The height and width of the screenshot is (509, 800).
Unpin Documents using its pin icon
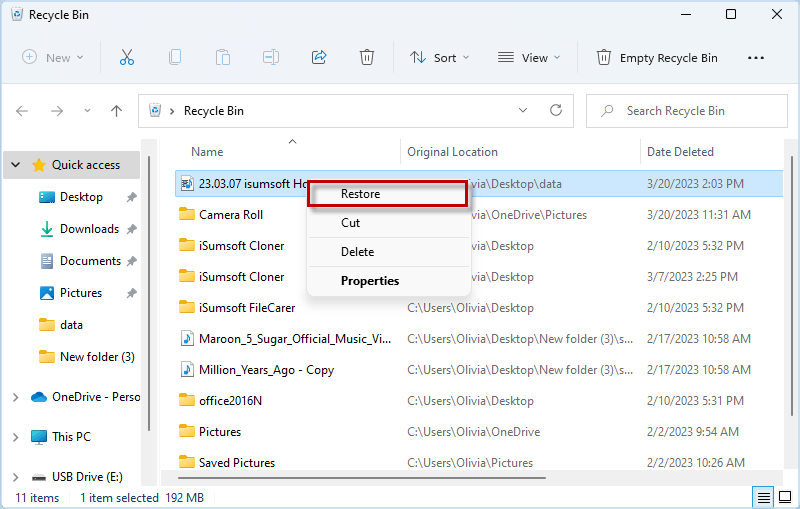132,261
